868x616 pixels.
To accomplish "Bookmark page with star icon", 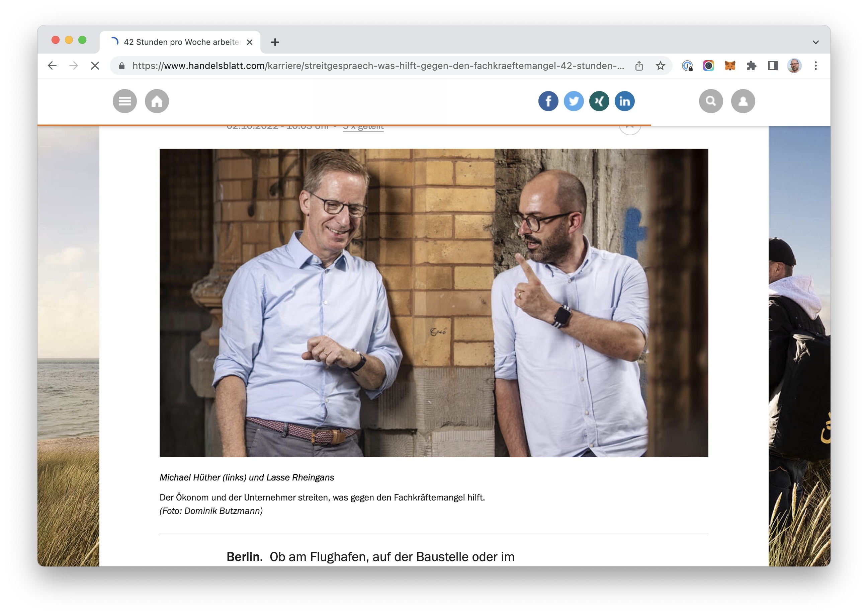I will coord(660,66).
